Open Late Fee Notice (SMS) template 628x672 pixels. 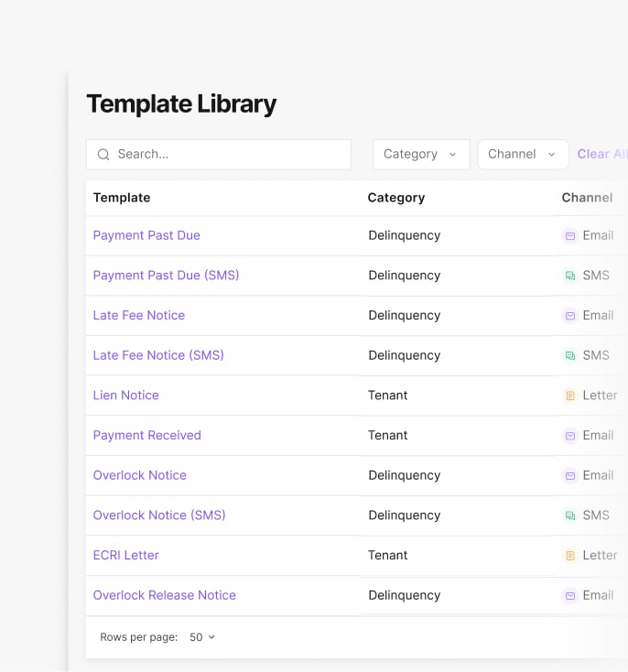(x=158, y=355)
